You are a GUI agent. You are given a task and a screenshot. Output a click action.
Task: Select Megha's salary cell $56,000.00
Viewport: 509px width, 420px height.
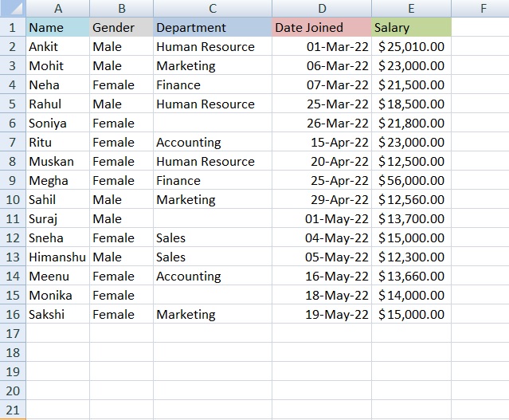click(x=411, y=181)
